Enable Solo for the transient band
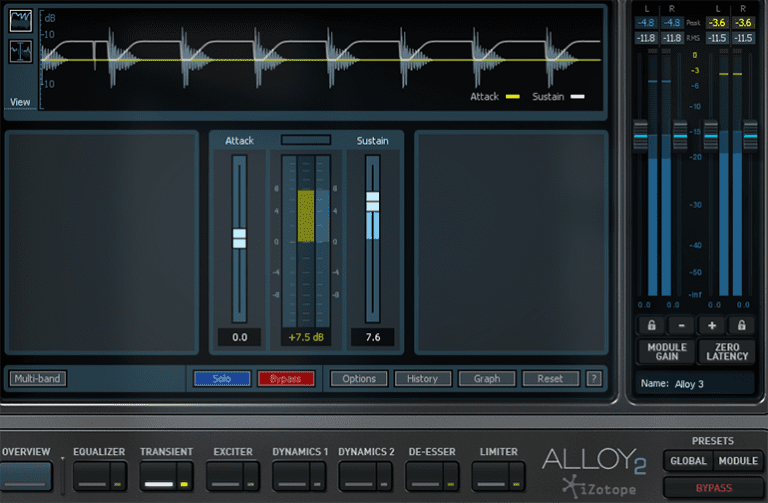This screenshot has width=768, height=503. tap(222, 379)
